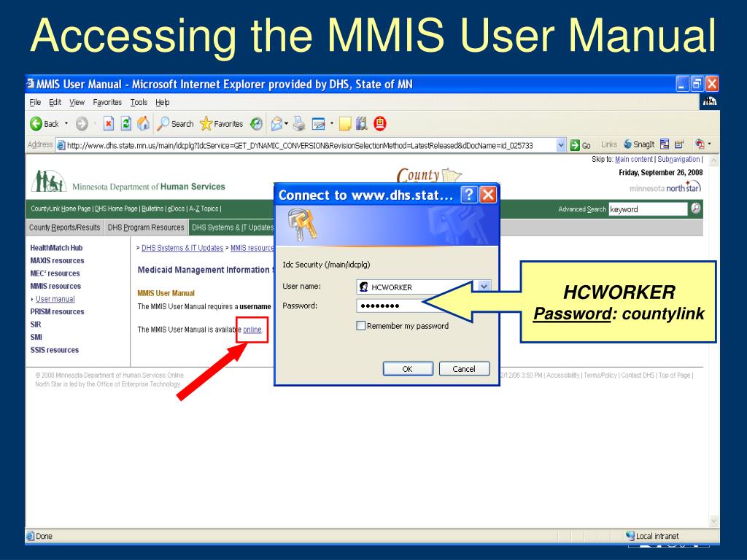The image size is (747, 560).
Task: Open the User name dropdown arrow
Action: click(484, 287)
